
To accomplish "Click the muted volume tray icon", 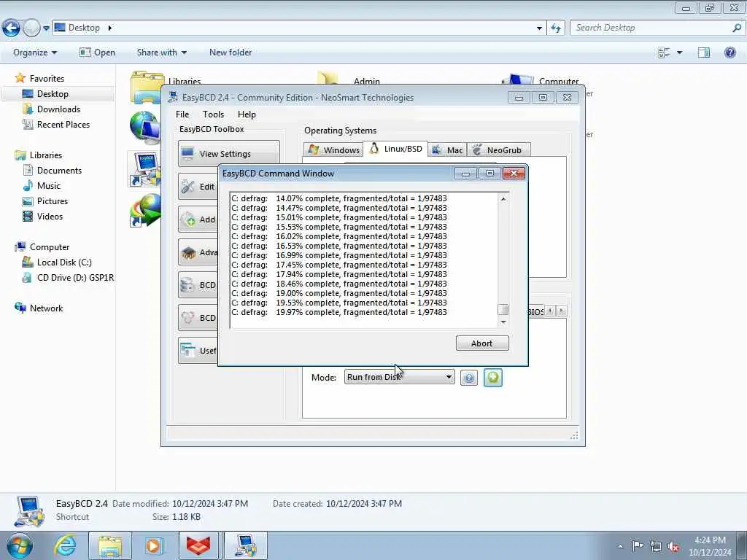I will click(x=673, y=547).
